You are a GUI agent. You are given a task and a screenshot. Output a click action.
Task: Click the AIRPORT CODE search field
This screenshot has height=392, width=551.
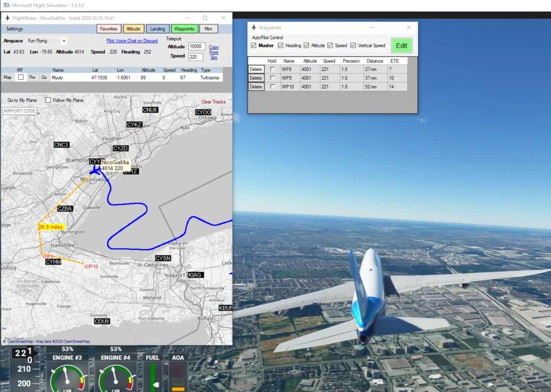(x=19, y=111)
